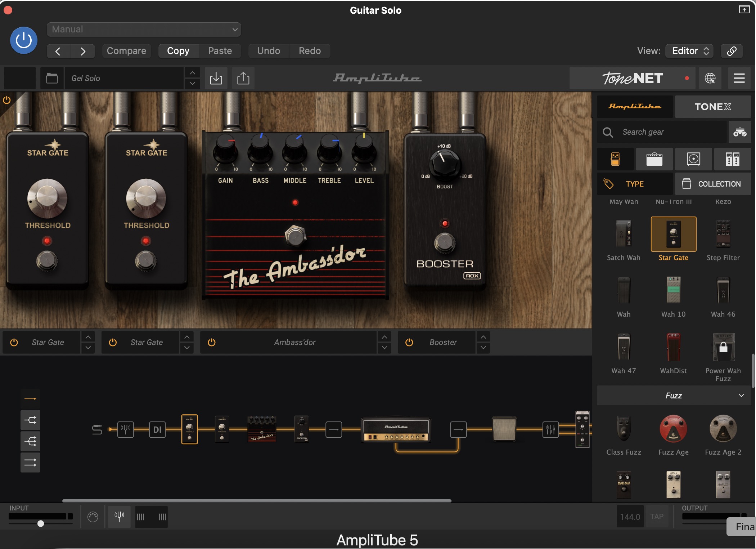The width and height of the screenshot is (756, 549).
Task: Open the hamburger main menu
Action: (739, 78)
